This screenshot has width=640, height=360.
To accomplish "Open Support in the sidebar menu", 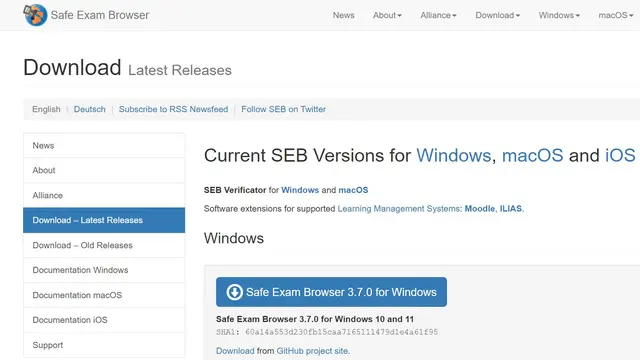I will coord(104,345).
